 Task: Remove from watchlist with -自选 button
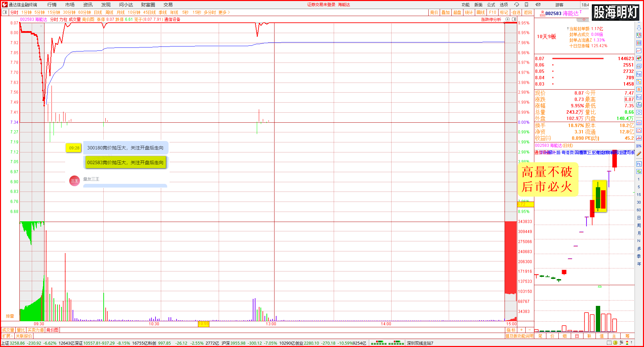(x=516, y=12)
